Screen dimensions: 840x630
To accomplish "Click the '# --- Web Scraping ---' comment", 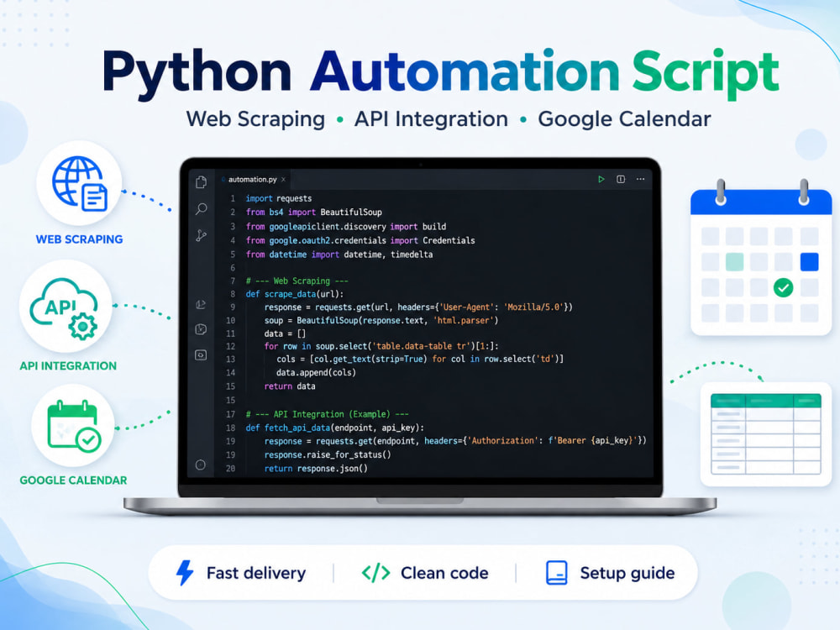I will point(297,281).
